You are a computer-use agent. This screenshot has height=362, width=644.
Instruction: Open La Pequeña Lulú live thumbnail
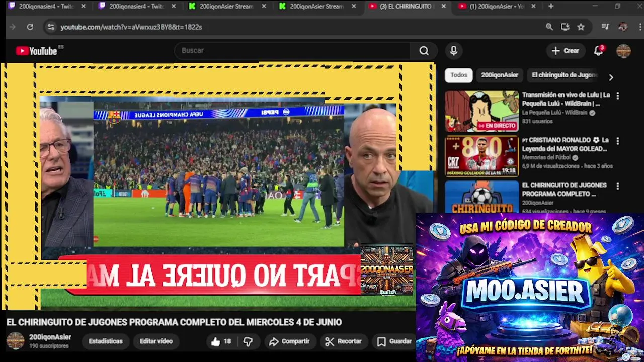(x=481, y=111)
